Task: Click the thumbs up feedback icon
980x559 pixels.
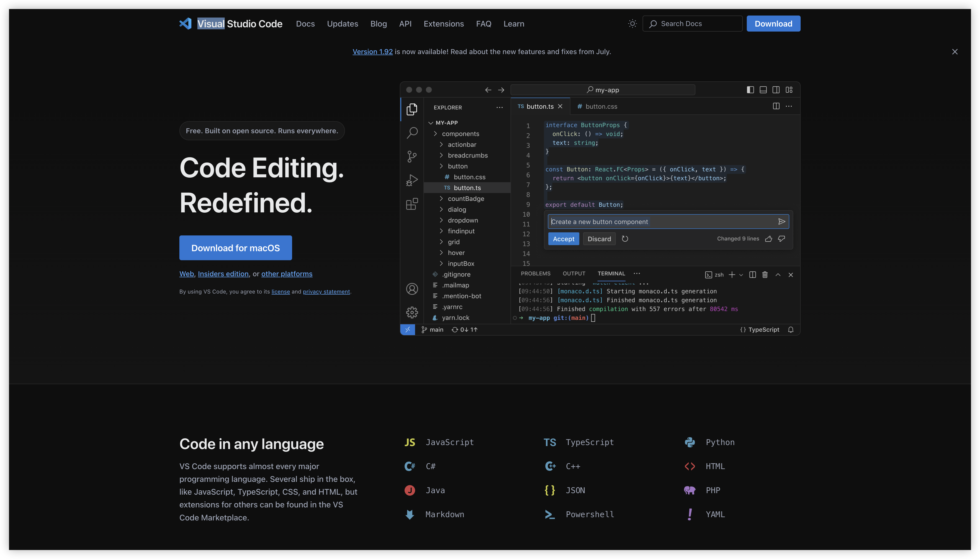Action: click(768, 239)
